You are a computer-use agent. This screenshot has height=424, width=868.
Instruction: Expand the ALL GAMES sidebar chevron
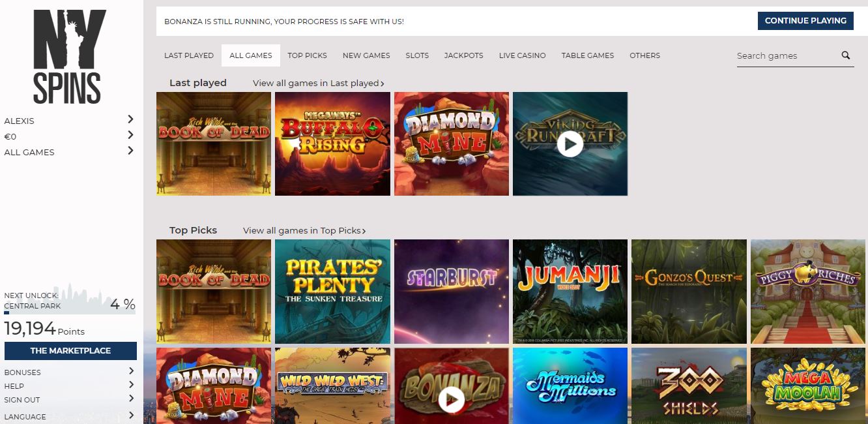click(130, 151)
